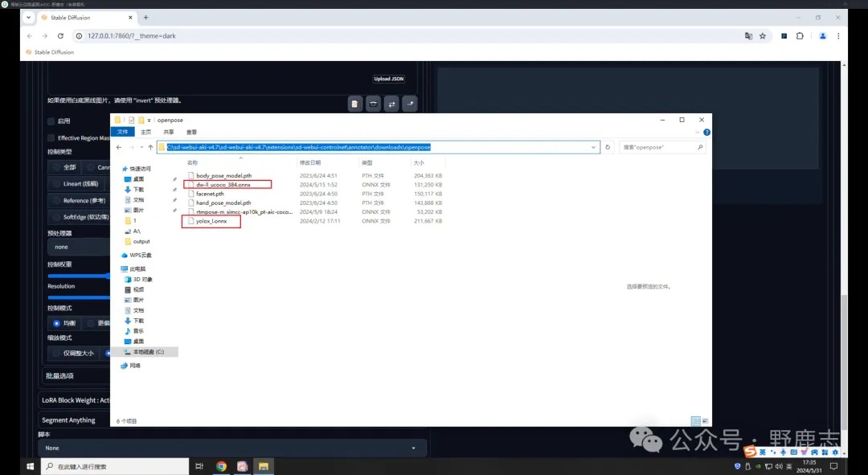Open Stable Diffusion bookmark in bookmarks bar
Image resolution: width=868 pixels, height=475 pixels.
pos(50,52)
